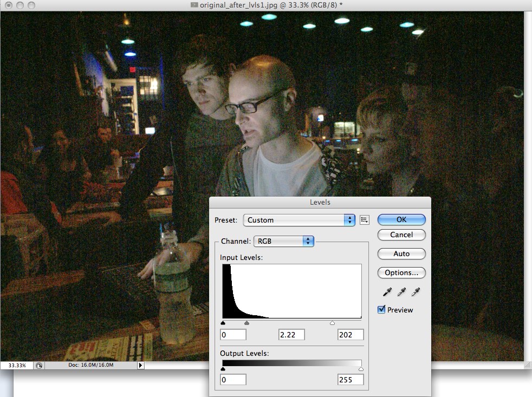Select the gray point eyedropper
Viewport: 532px width, 397px height.
(401, 292)
